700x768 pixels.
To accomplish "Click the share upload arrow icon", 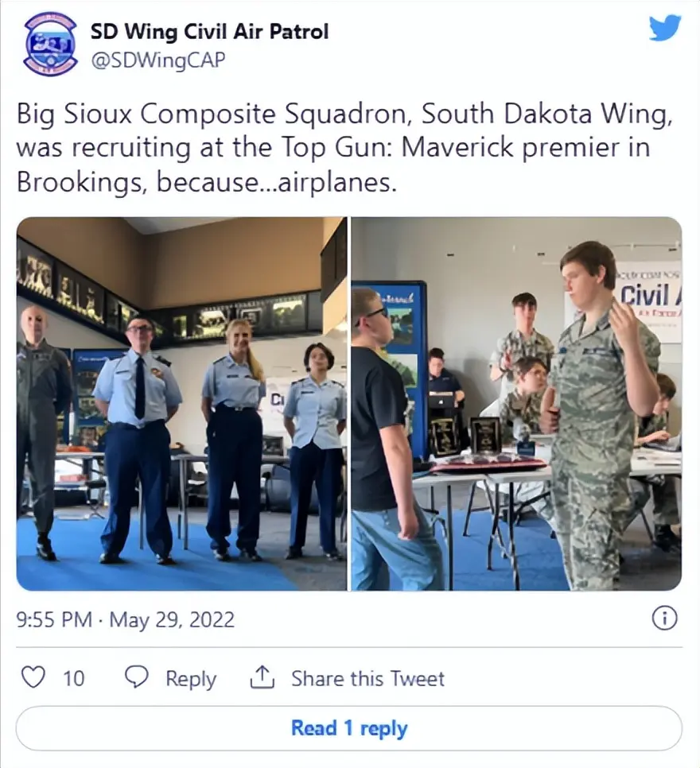I will tap(262, 677).
